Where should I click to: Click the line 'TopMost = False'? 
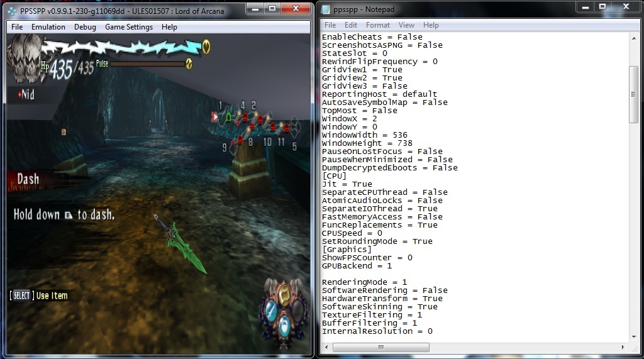tap(360, 111)
